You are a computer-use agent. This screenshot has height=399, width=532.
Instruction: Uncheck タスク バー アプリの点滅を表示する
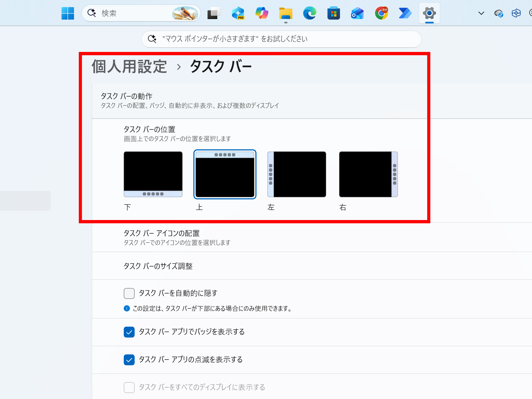129,360
